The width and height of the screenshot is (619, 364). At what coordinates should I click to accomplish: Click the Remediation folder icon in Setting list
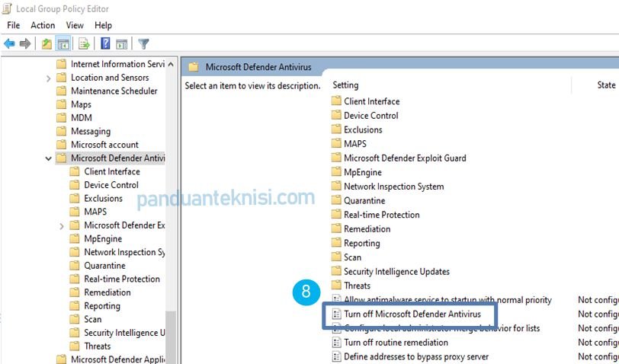point(336,228)
